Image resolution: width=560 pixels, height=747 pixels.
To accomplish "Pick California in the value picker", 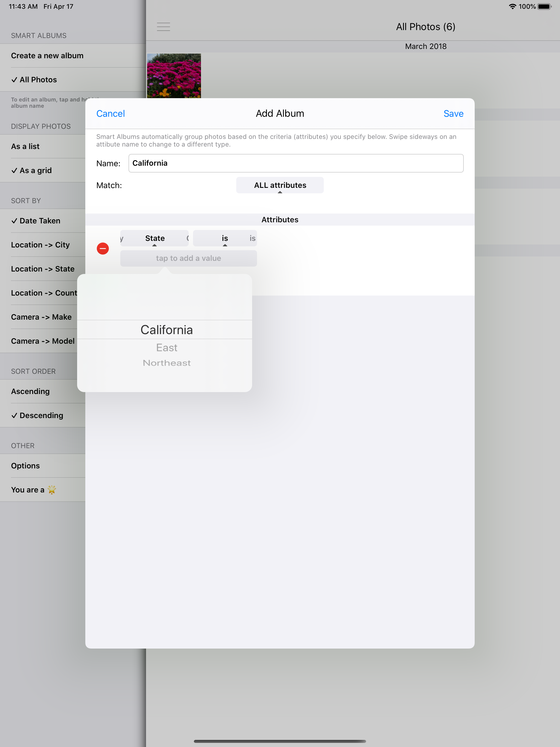I will [x=167, y=329].
